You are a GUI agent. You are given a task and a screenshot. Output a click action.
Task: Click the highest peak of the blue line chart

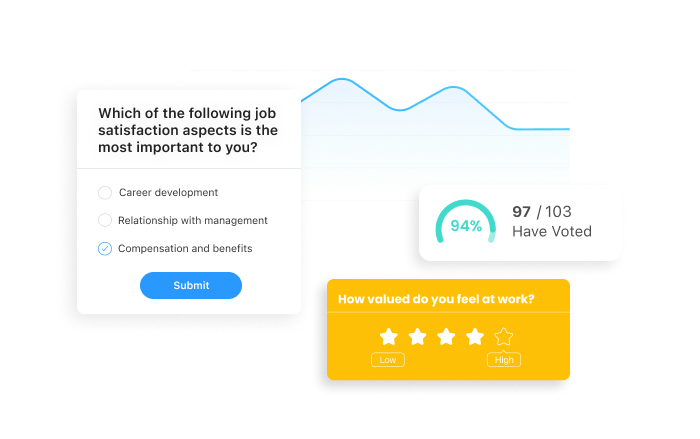tap(343, 79)
